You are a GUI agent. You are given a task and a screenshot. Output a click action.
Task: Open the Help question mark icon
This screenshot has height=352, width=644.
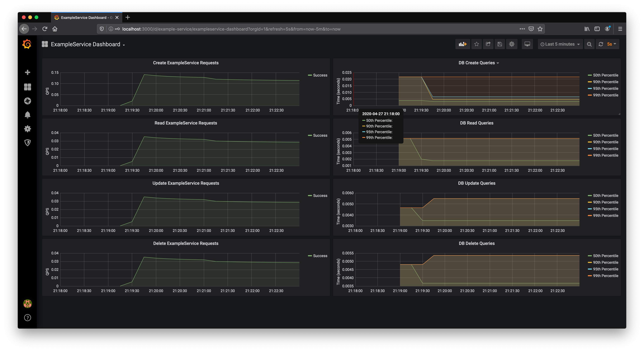point(28,318)
